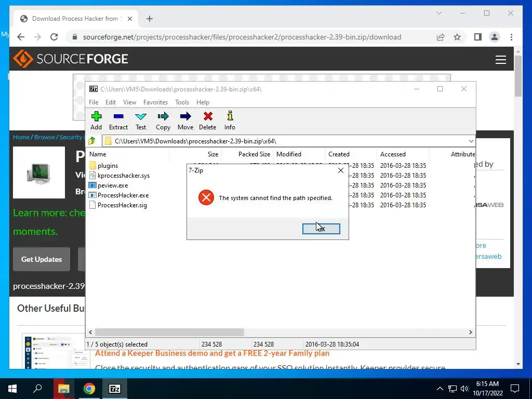Screen dimensions: 532x399
Task: Select the ProcessHacker.sig file icon
Action: [x=92, y=205]
